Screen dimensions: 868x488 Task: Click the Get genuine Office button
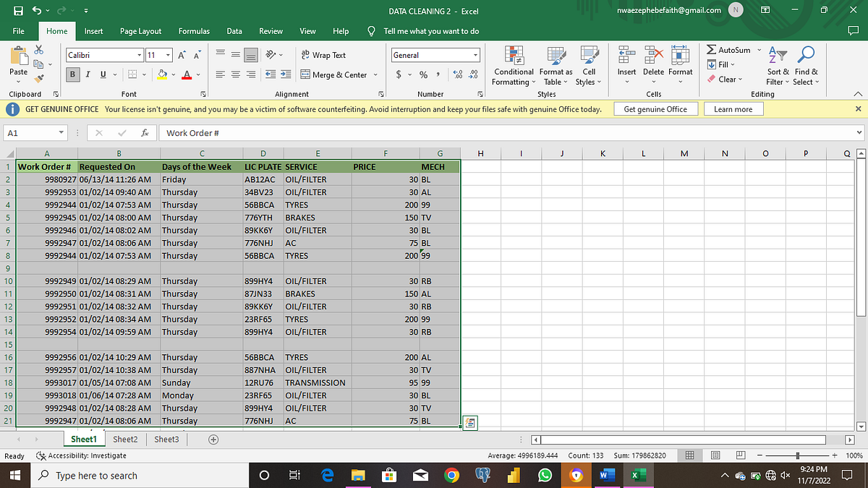(655, 108)
